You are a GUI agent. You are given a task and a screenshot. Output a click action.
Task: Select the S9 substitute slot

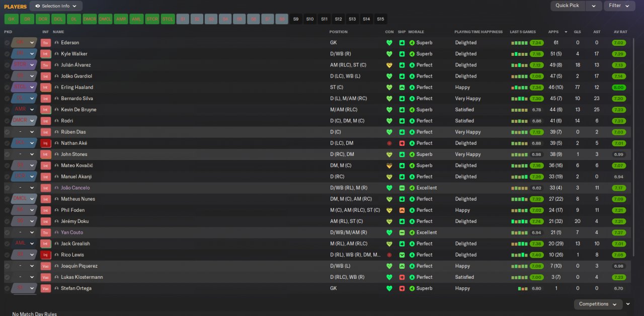tap(296, 19)
